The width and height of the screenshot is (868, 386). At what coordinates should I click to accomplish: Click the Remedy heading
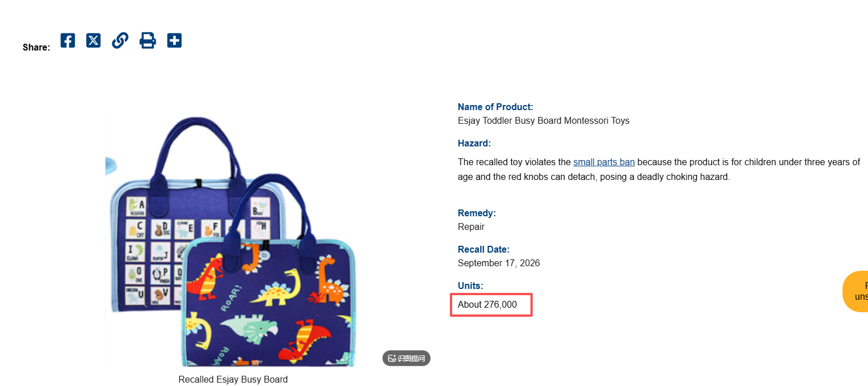pyautogui.click(x=477, y=213)
